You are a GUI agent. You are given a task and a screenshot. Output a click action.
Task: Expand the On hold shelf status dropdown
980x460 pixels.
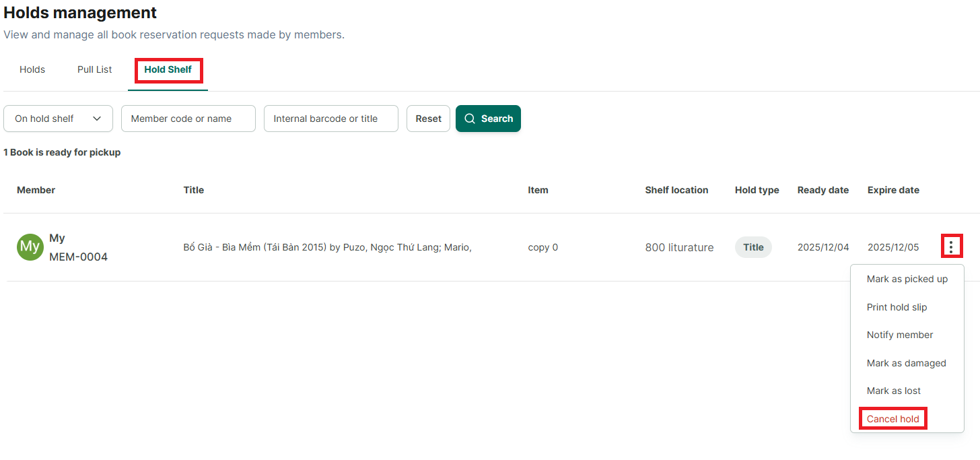pos(58,119)
